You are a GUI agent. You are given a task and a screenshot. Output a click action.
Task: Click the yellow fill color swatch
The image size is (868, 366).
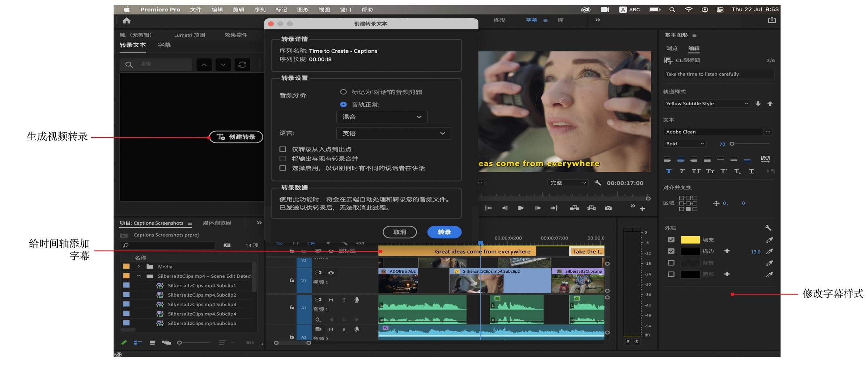[690, 240]
